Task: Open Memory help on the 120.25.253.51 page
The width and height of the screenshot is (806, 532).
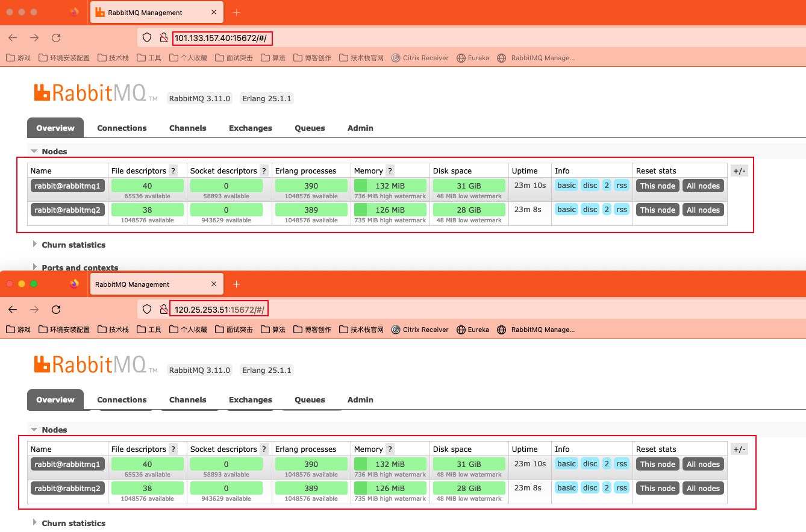Action: [390, 449]
